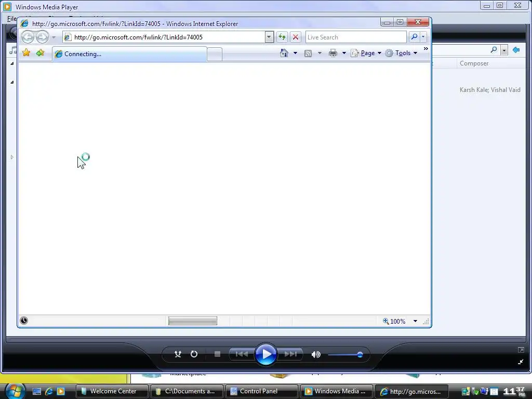Screen dimensions: 532x399
Task: Click the page loading progress bar
Action: click(193, 321)
